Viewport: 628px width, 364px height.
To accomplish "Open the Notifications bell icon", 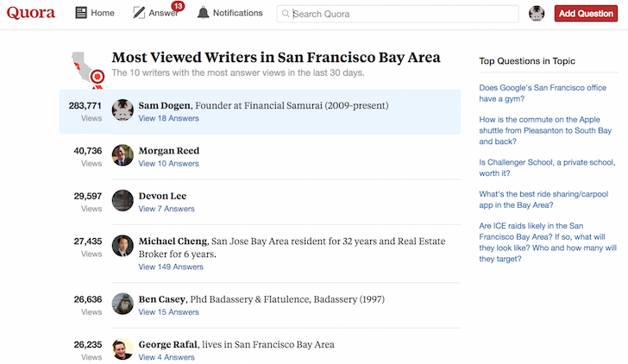I will point(203,13).
